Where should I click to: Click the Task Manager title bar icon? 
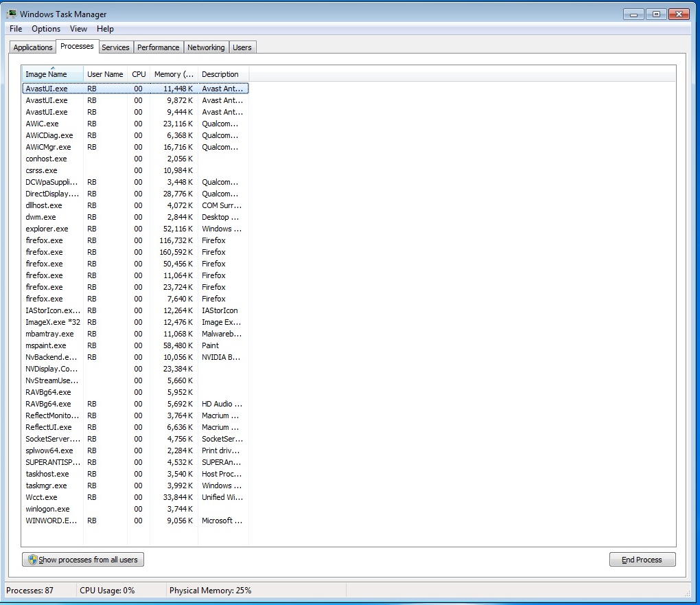[x=11, y=14]
